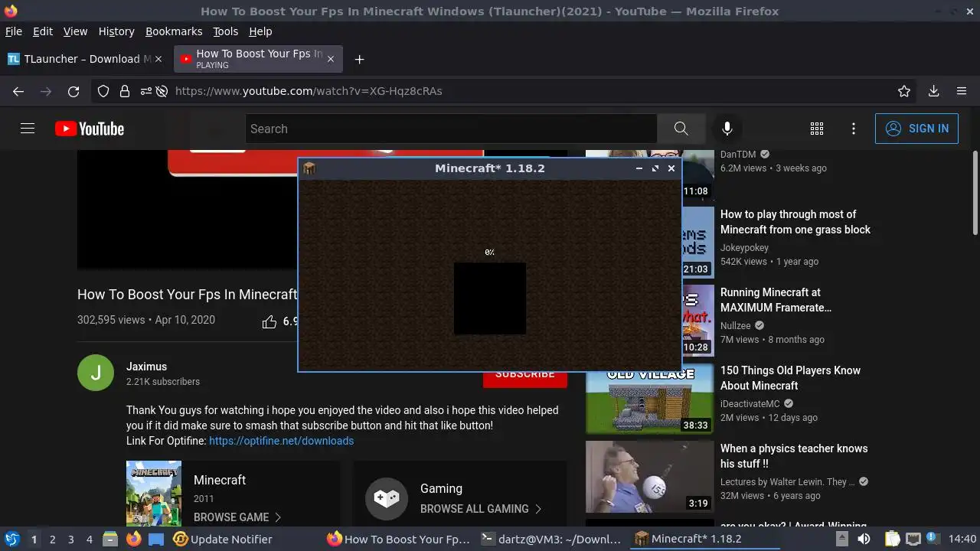Image resolution: width=980 pixels, height=551 pixels.
Task: Open the Tools menu
Action: pos(225,31)
